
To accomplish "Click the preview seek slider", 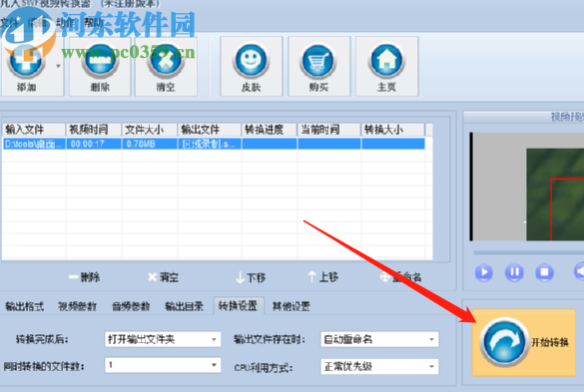I will tap(528, 252).
